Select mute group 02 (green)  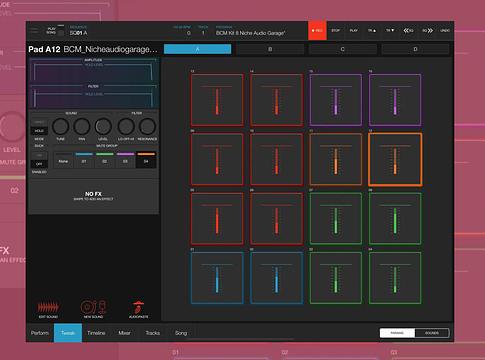[105, 161]
